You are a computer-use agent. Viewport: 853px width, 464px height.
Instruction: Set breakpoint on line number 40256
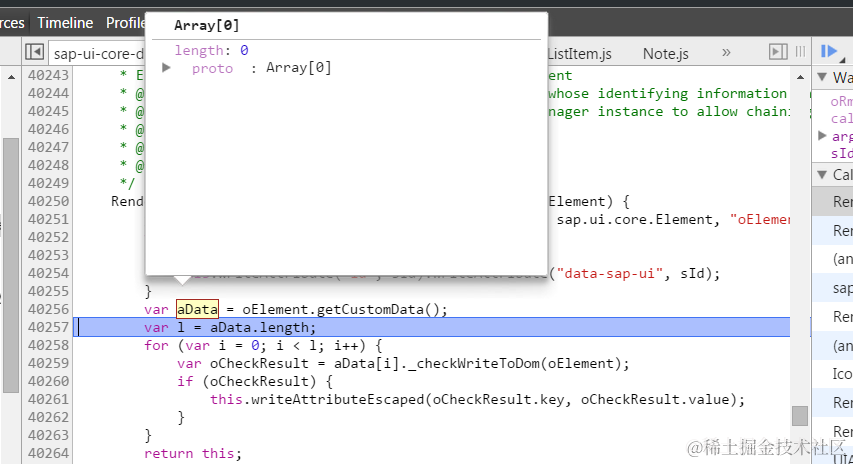pyautogui.click(x=48, y=309)
